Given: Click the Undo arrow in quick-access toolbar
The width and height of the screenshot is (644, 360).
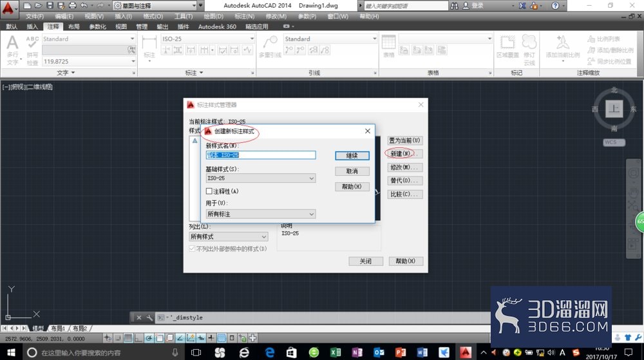Looking at the screenshot, I should (84, 6).
